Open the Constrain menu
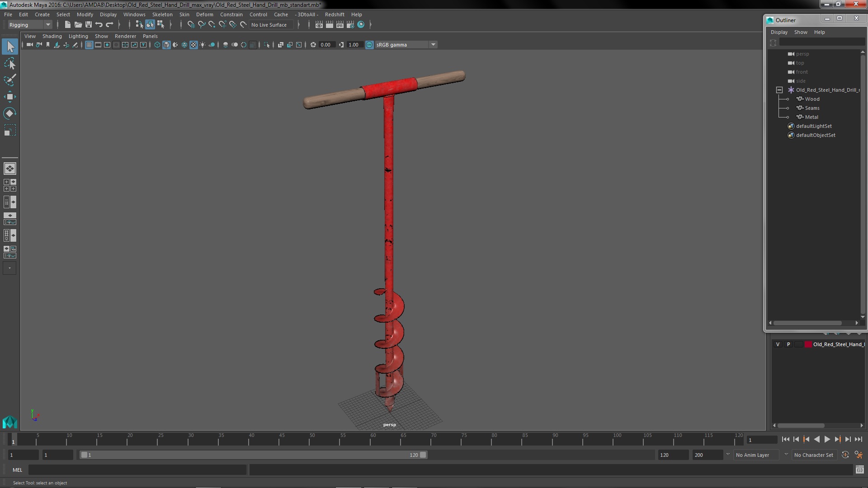The height and width of the screenshot is (488, 868). [x=231, y=14]
